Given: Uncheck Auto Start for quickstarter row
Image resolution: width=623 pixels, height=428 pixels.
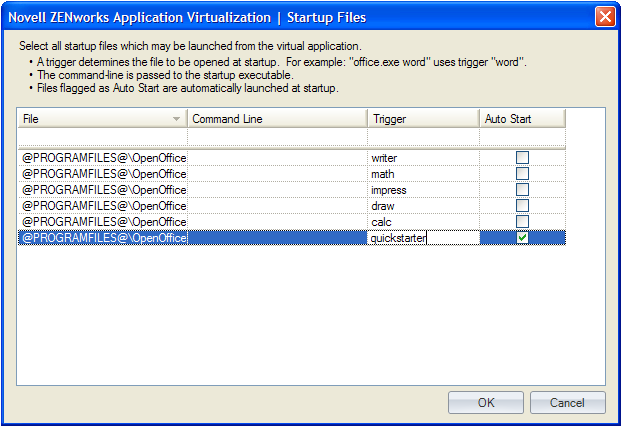Looking at the screenshot, I should point(522,238).
